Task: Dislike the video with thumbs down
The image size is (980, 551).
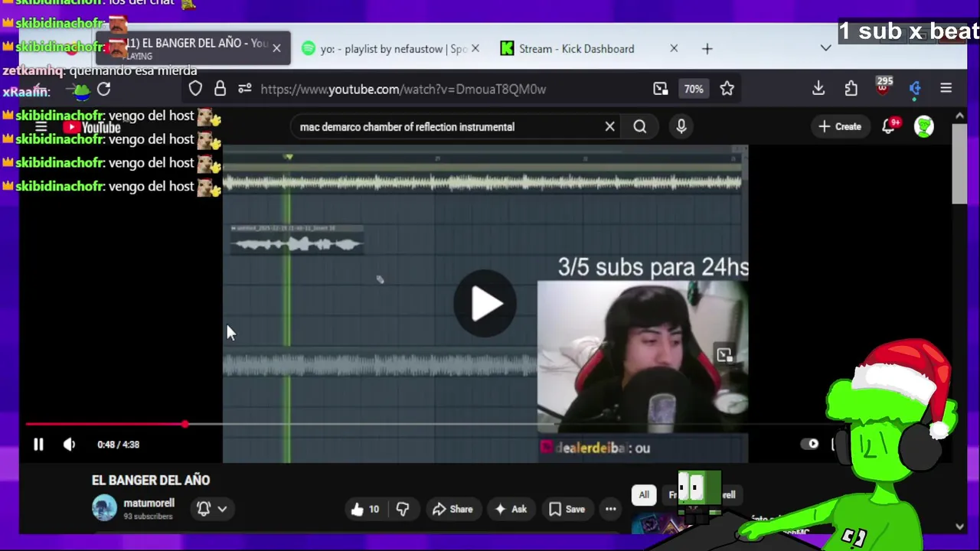Action: (403, 509)
